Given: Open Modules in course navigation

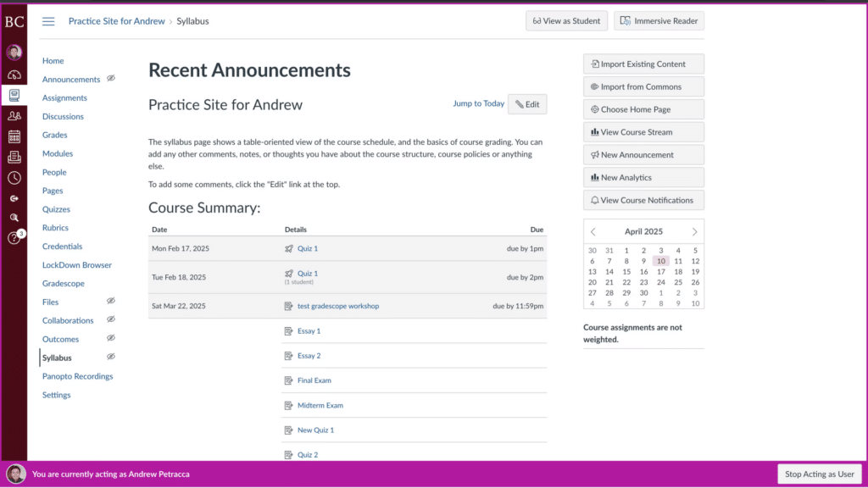Looking at the screenshot, I should (58, 154).
